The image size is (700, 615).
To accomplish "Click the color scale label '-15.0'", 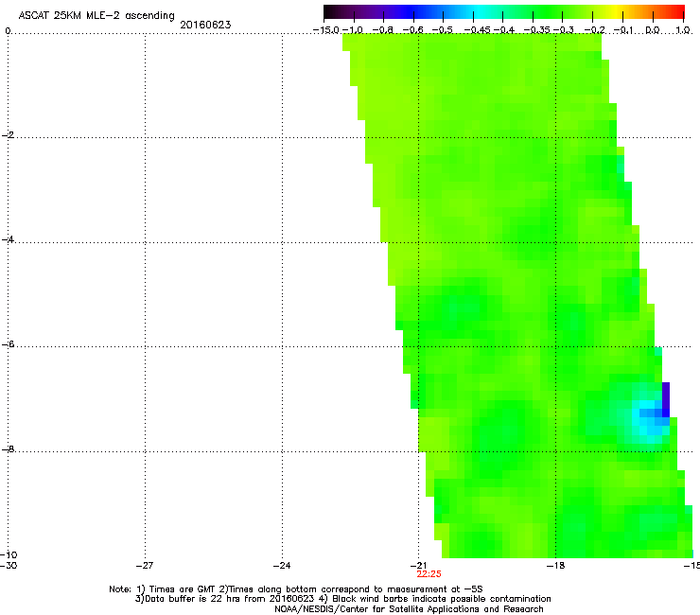I will point(326,30).
